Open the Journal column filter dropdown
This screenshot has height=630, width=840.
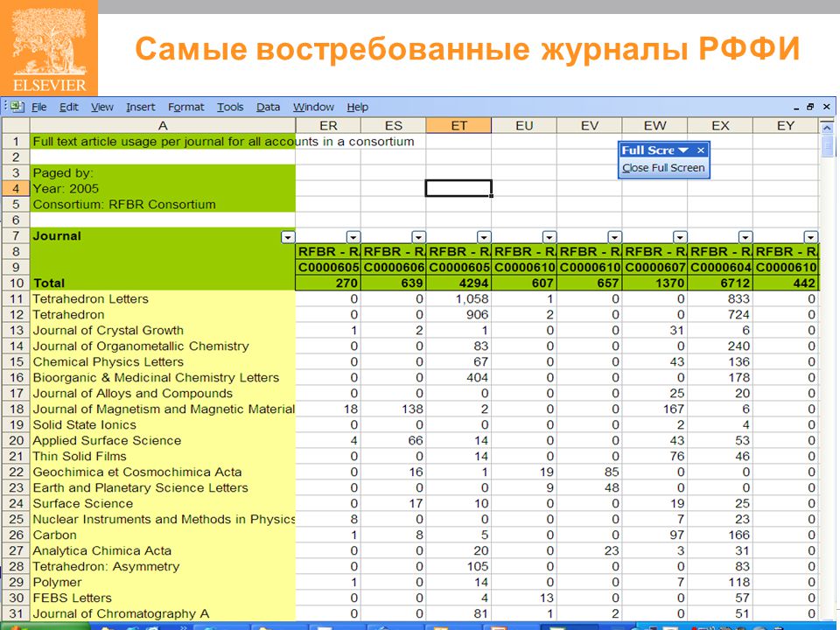click(x=288, y=237)
